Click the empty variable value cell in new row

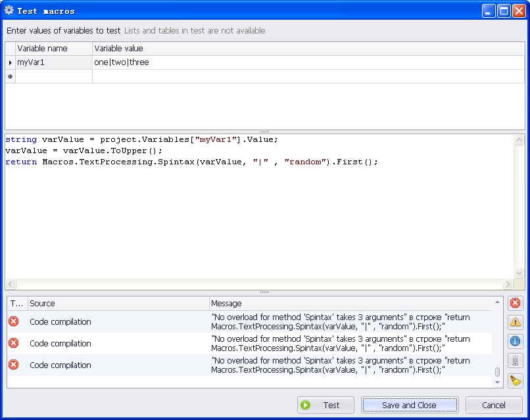click(x=308, y=77)
